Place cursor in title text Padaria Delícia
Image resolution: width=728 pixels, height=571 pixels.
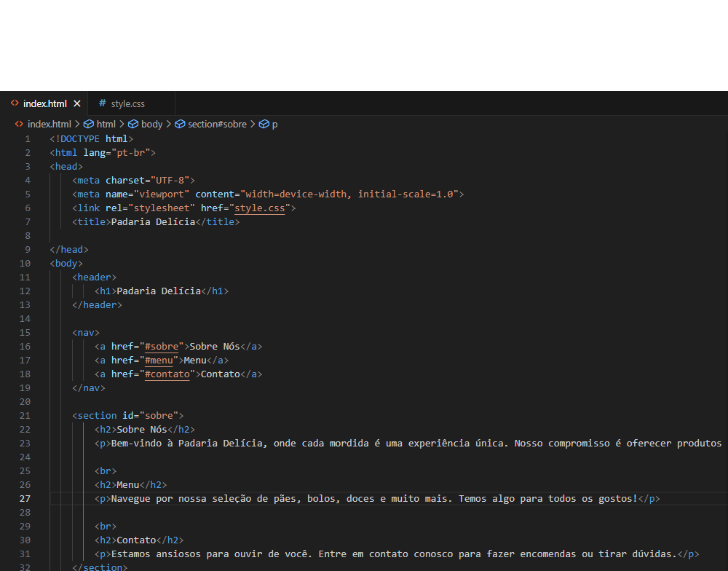click(x=153, y=222)
